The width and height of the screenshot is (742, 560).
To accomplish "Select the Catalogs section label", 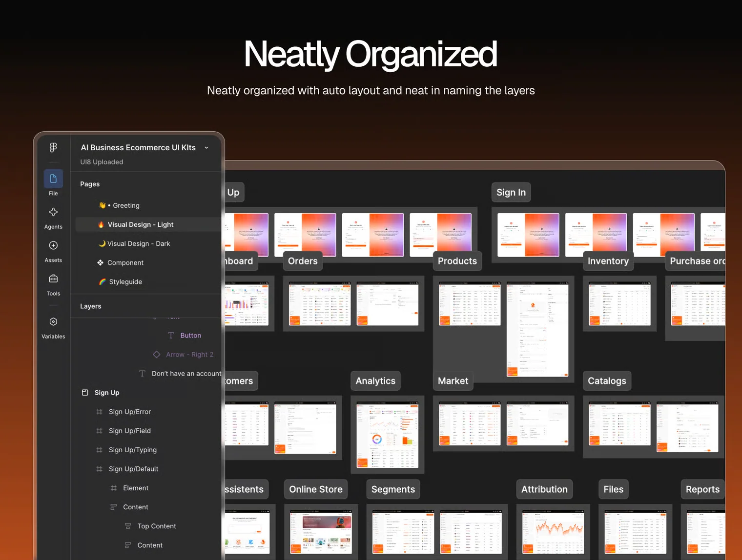I will pyautogui.click(x=607, y=381).
